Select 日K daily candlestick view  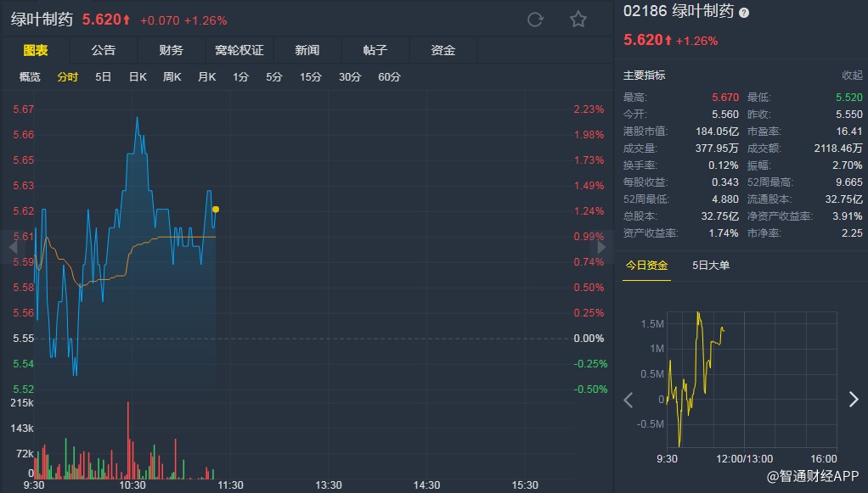pos(138,77)
